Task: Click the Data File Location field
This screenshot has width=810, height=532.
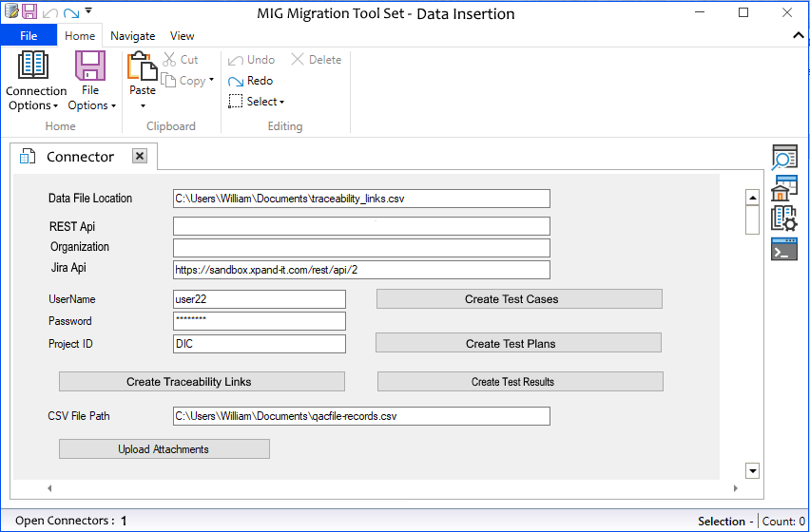Action: (361, 199)
